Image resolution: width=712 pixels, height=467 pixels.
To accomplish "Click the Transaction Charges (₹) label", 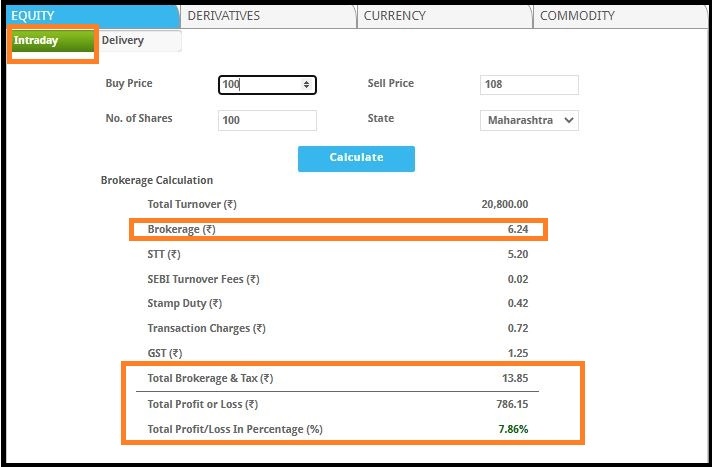I will coord(206,328).
